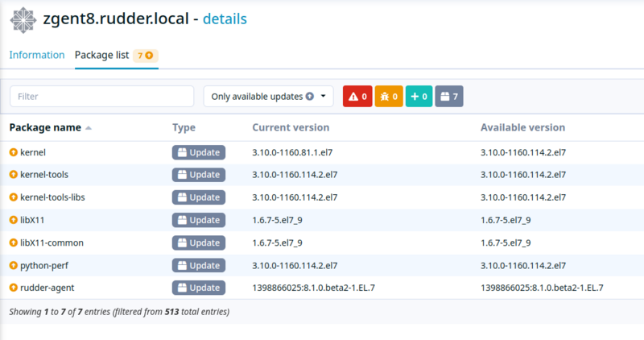The height and width of the screenshot is (340, 644).
Task: Click the update arrow icon beside python-perf
Action: [x=14, y=265]
